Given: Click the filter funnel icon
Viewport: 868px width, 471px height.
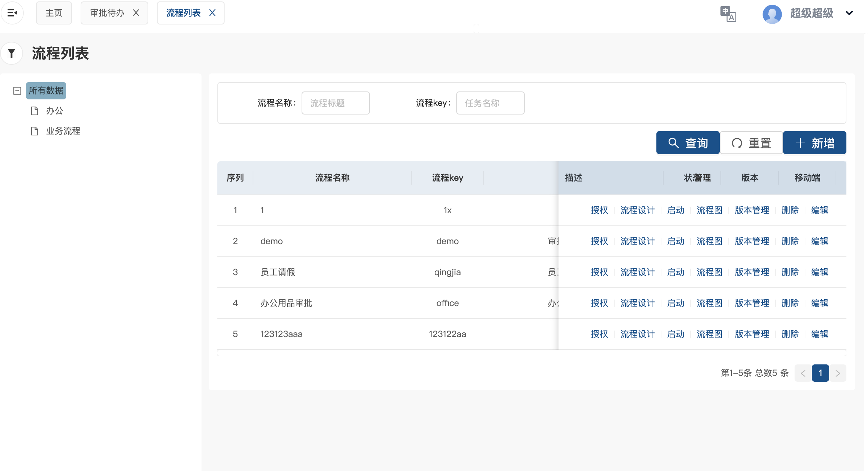Looking at the screenshot, I should pos(12,54).
